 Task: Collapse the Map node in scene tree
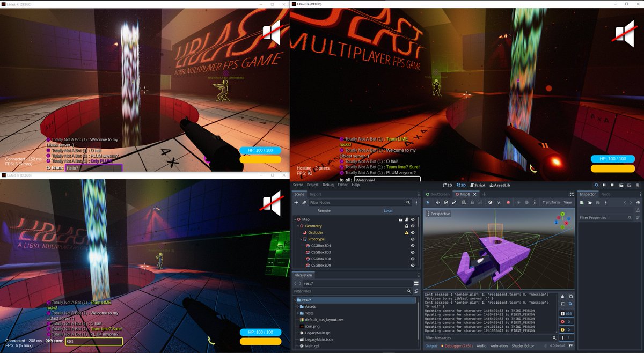295,219
